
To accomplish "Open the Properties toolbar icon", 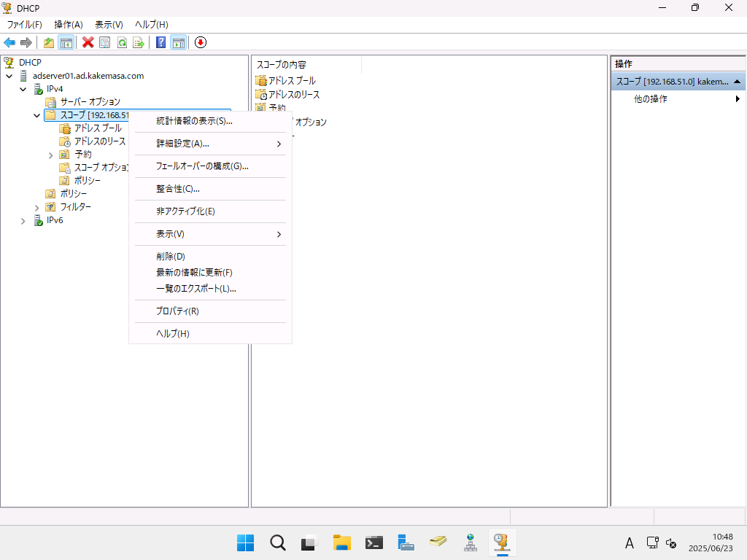I will click(105, 42).
